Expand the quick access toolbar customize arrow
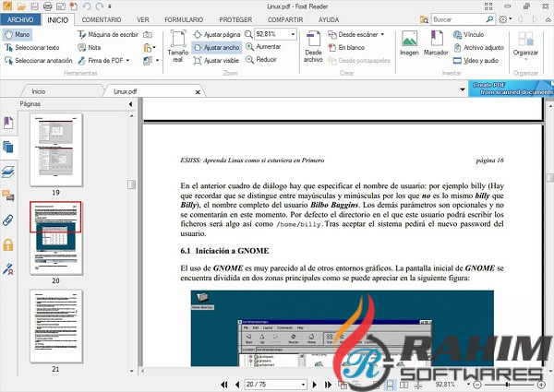 [110, 6]
